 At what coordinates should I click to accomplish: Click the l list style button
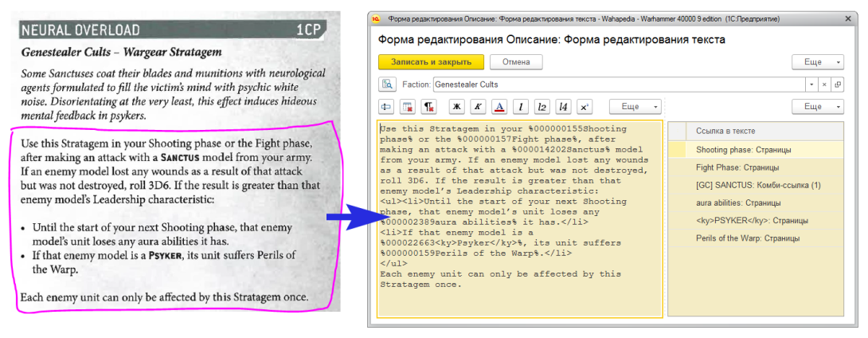click(x=520, y=106)
